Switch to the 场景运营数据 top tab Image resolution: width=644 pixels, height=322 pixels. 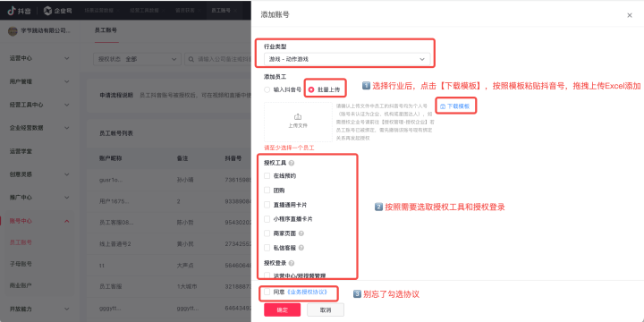98,11
